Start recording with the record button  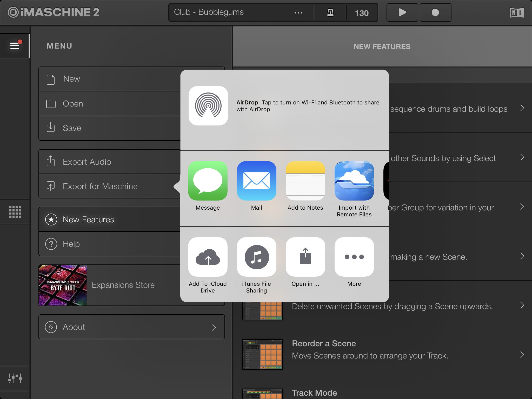435,12
